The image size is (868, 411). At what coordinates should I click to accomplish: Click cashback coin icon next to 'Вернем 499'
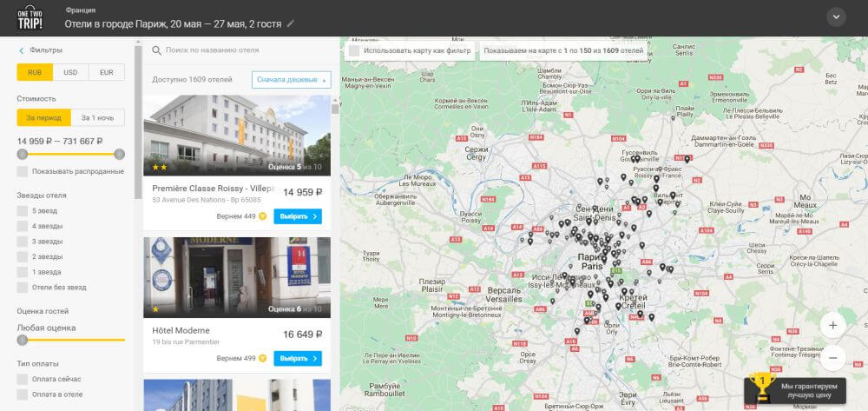click(263, 358)
